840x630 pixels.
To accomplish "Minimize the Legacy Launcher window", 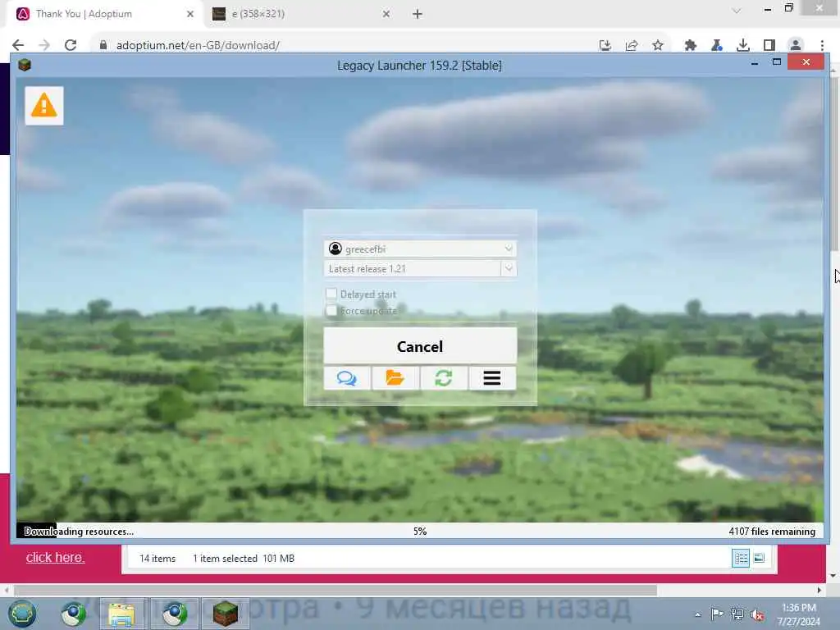I will click(x=755, y=63).
